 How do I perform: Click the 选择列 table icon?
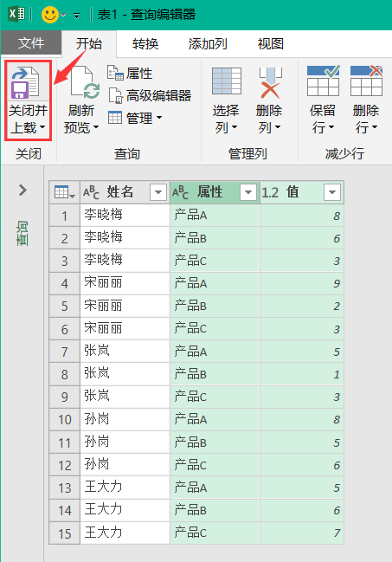click(x=227, y=81)
